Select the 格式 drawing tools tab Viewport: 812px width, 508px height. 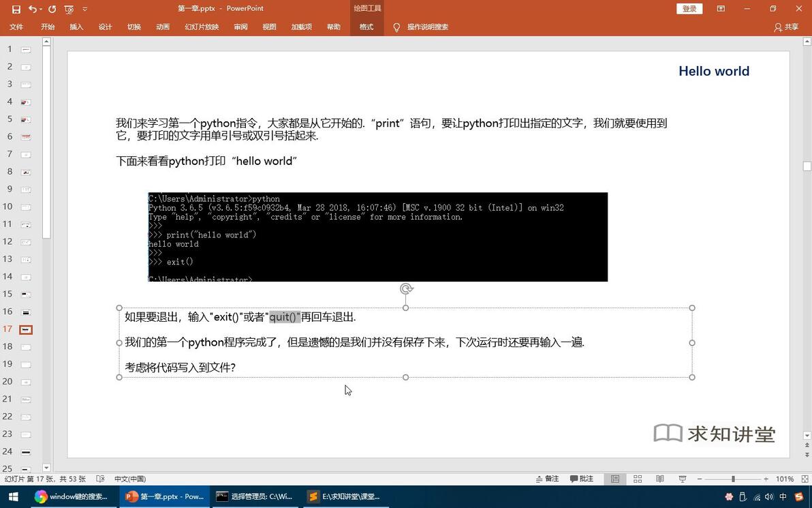tap(366, 27)
